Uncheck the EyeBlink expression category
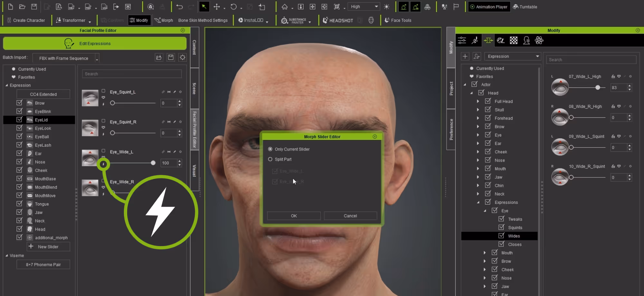This screenshot has width=644, height=296. [19, 111]
